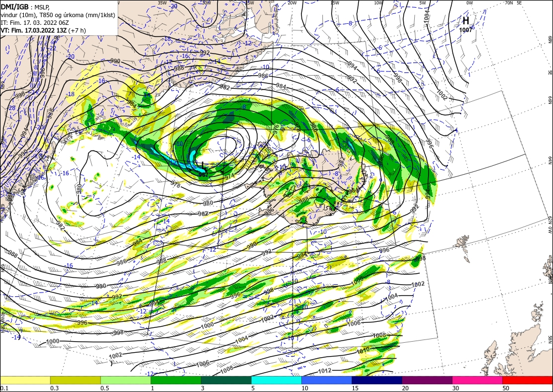Screen dimensions: 553x392
Task: Click the "967" low pressure value
Action: (x=203, y=174)
